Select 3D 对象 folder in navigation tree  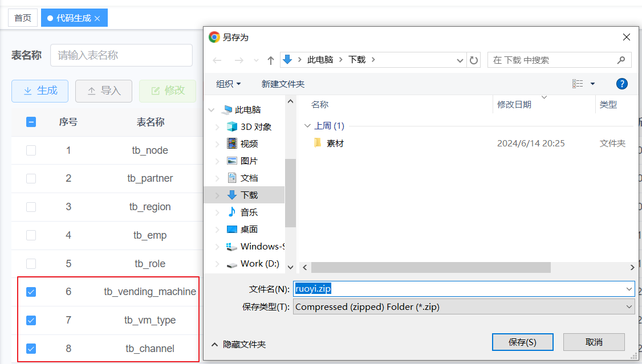pos(255,126)
